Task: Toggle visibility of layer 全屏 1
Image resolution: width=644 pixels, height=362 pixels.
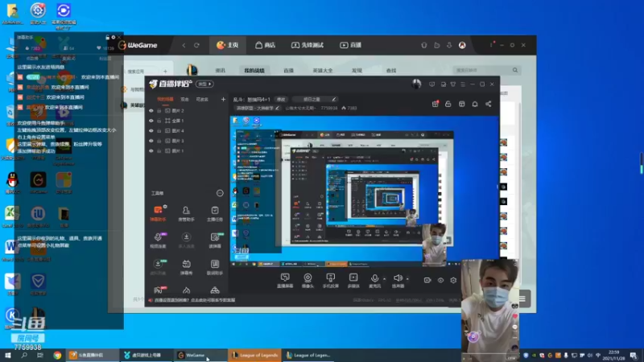Action: point(151,121)
